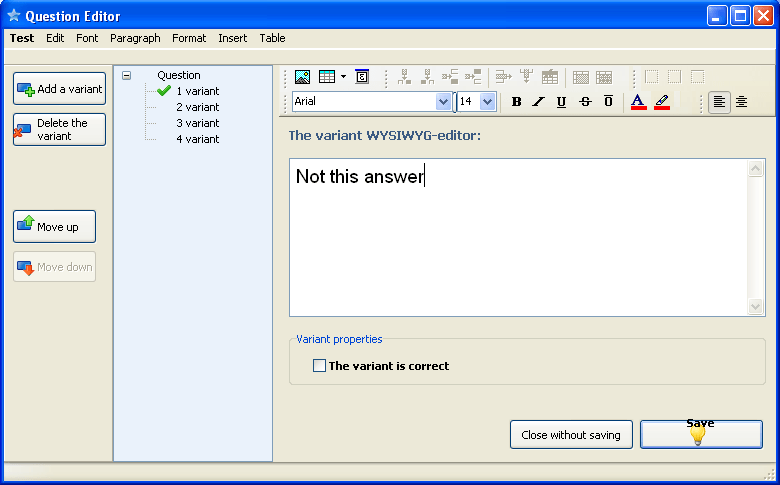The height and width of the screenshot is (485, 780).
Task: Click the insert special symbol icon
Action: [x=362, y=77]
